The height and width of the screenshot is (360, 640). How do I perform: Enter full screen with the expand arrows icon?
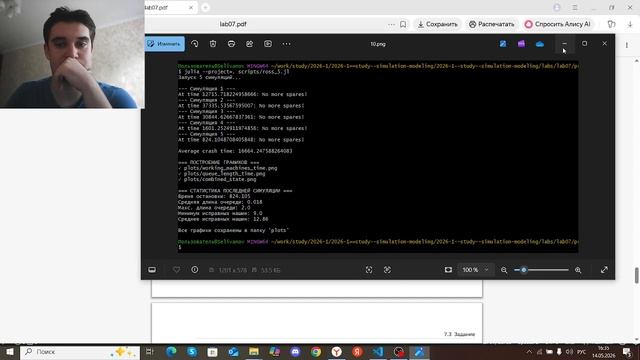pyautogui.click(x=604, y=270)
